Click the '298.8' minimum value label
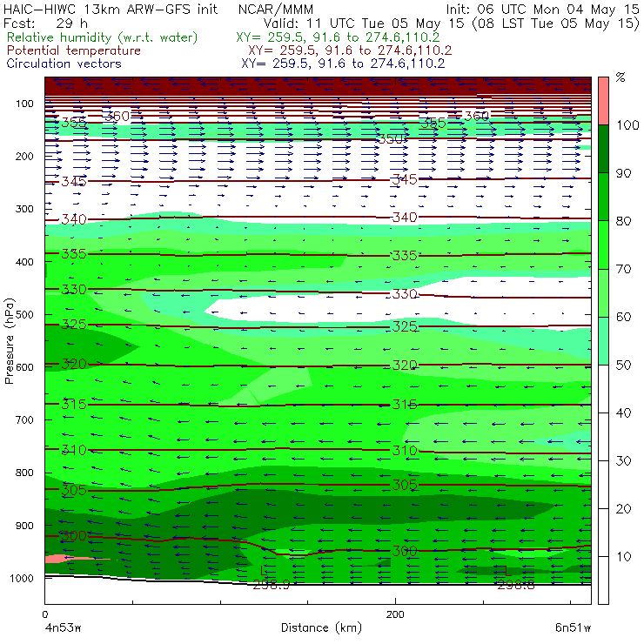Screen dimensions: 644x644 click(516, 585)
